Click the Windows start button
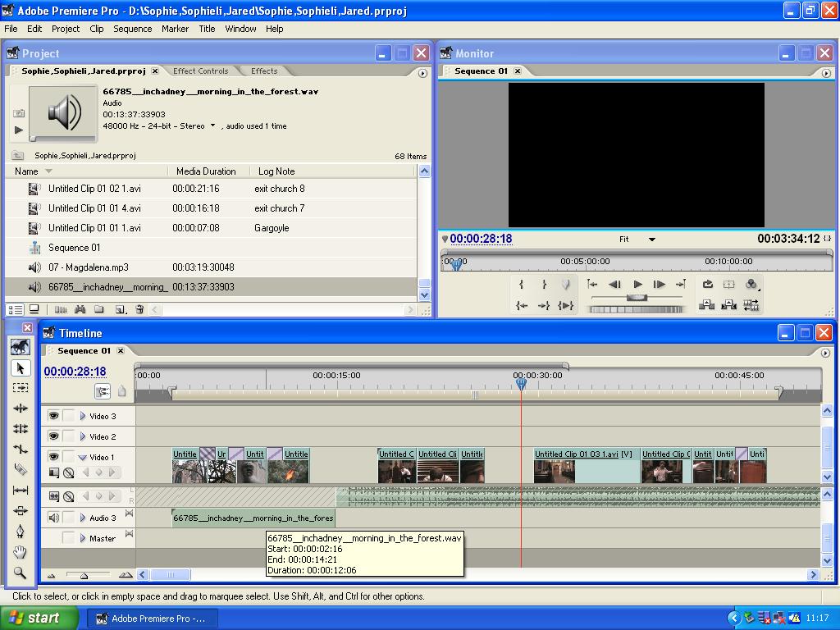840x630 pixels. point(39,619)
